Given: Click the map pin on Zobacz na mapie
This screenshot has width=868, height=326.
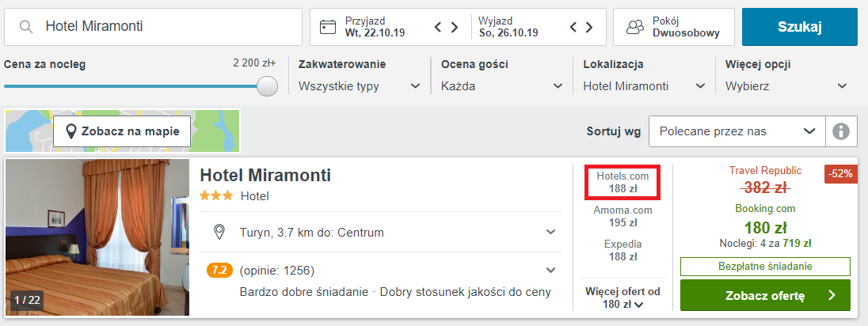Looking at the screenshot, I should tap(70, 131).
